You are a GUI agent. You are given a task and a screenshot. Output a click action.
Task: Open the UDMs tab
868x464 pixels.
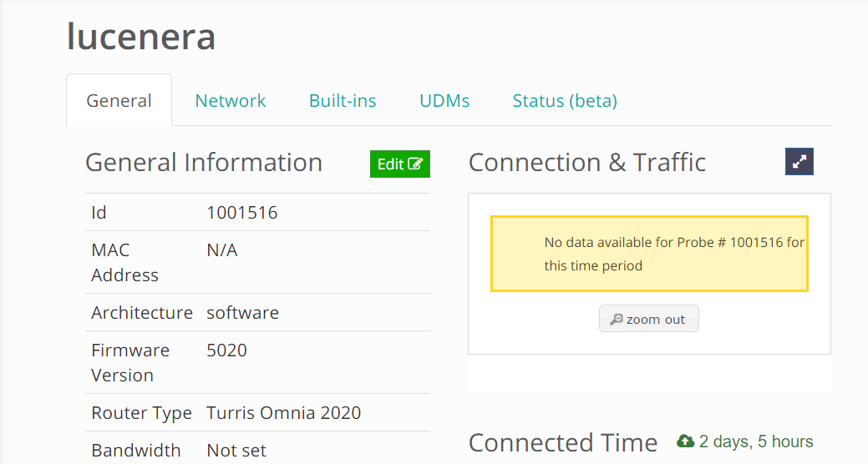coord(444,101)
